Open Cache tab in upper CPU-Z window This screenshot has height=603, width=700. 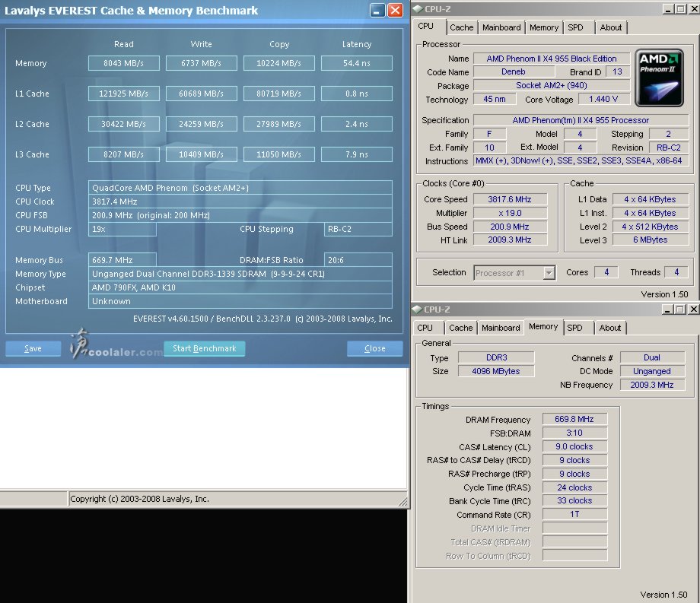462,27
